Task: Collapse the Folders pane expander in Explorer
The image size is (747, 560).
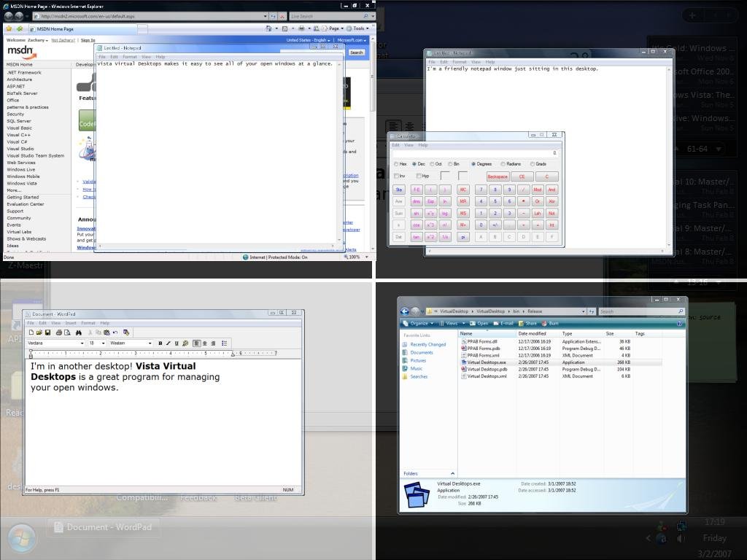Action: (x=452, y=473)
